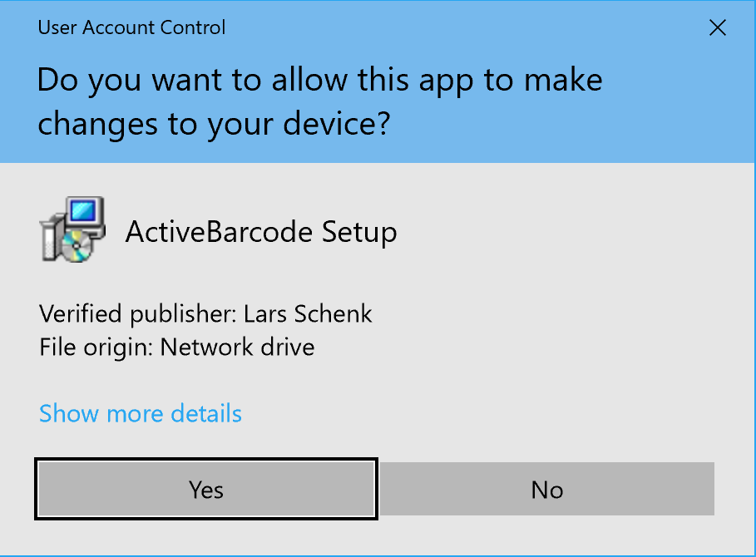Image resolution: width=756 pixels, height=557 pixels.
Task: Click the ActiveBarcode Setup installer icon
Action: 72,229
